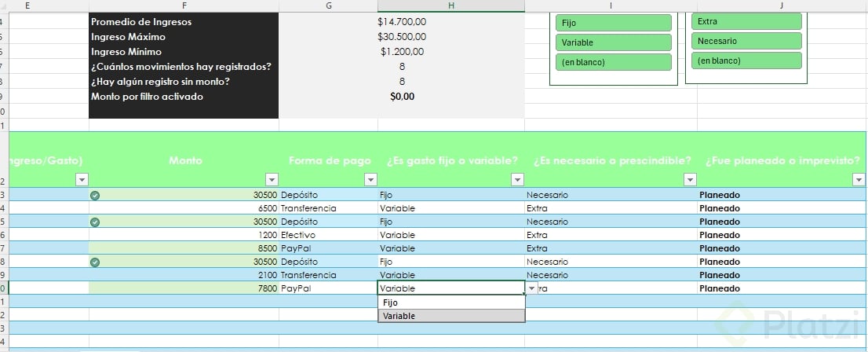This screenshot has height=352, width=868.
Task: Select Transferencia in the 6500 row
Action: (x=329, y=208)
